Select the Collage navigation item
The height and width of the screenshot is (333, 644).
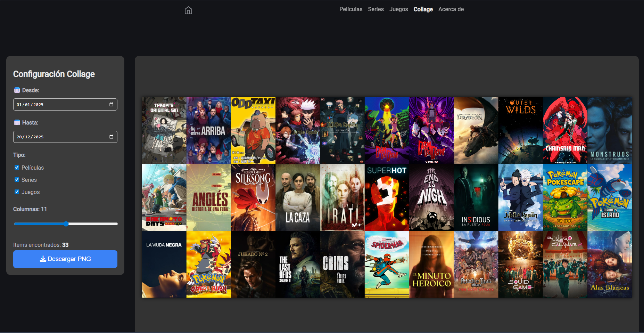[423, 9]
